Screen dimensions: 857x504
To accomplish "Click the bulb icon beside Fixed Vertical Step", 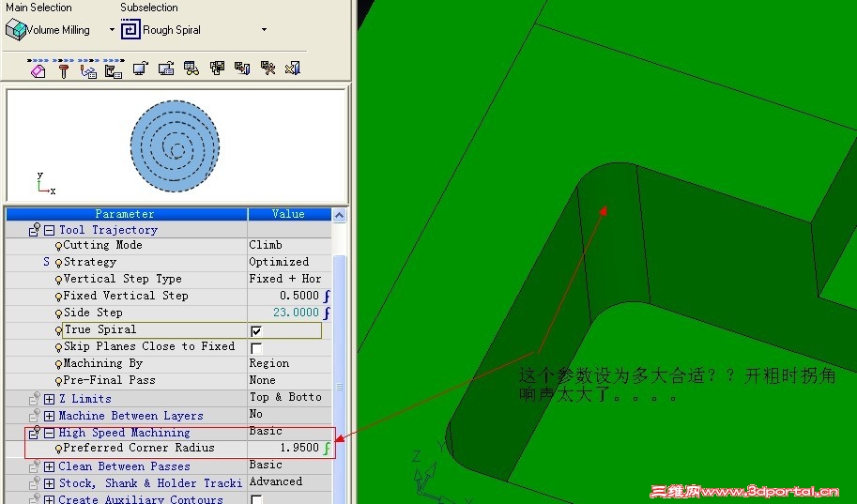I will [58, 297].
